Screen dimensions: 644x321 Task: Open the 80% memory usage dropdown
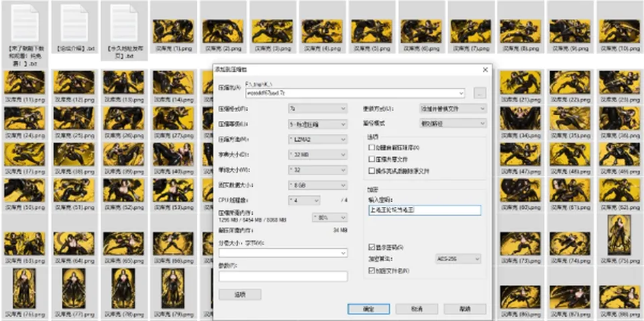click(330, 218)
